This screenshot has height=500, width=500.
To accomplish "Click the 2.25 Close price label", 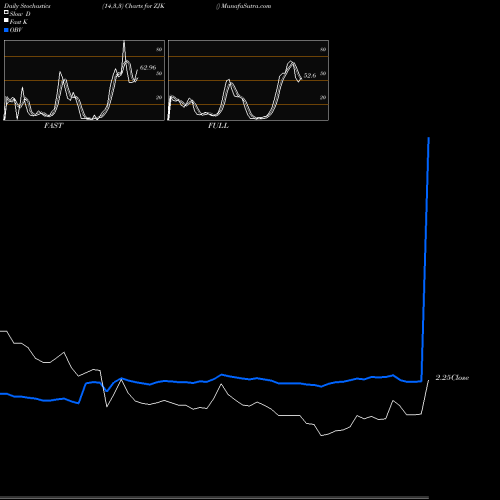I will 452,378.
